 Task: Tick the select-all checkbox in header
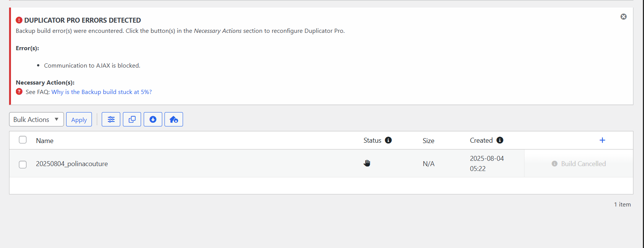pyautogui.click(x=23, y=140)
